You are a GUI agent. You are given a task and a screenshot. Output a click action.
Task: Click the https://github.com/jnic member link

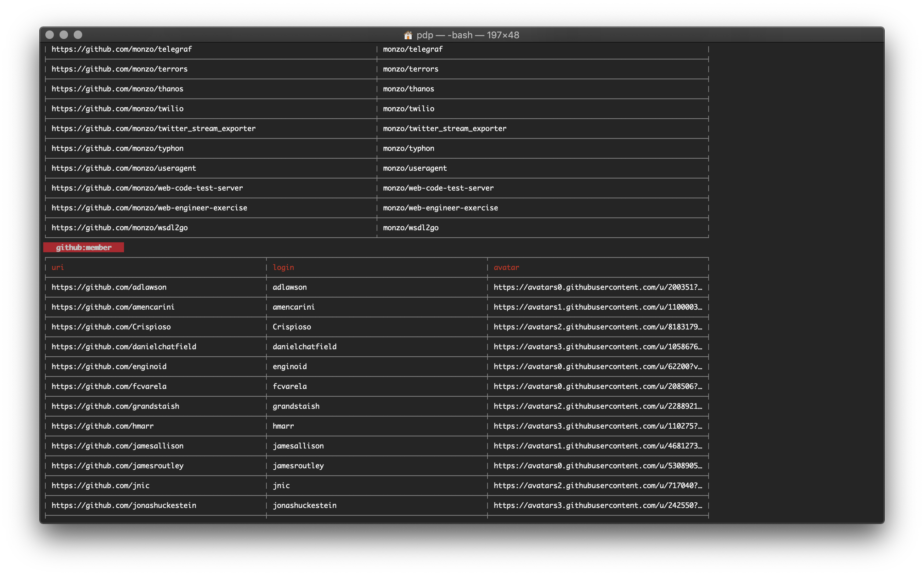(x=101, y=486)
